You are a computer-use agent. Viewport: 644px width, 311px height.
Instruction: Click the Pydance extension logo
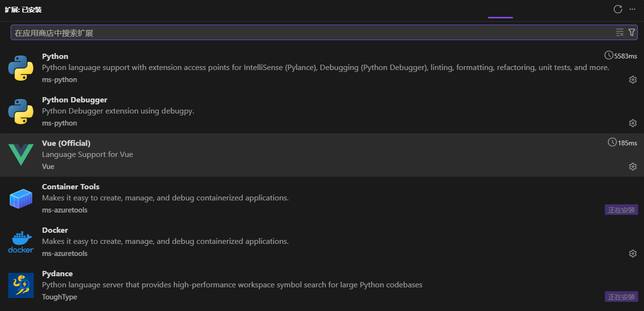tap(21, 285)
